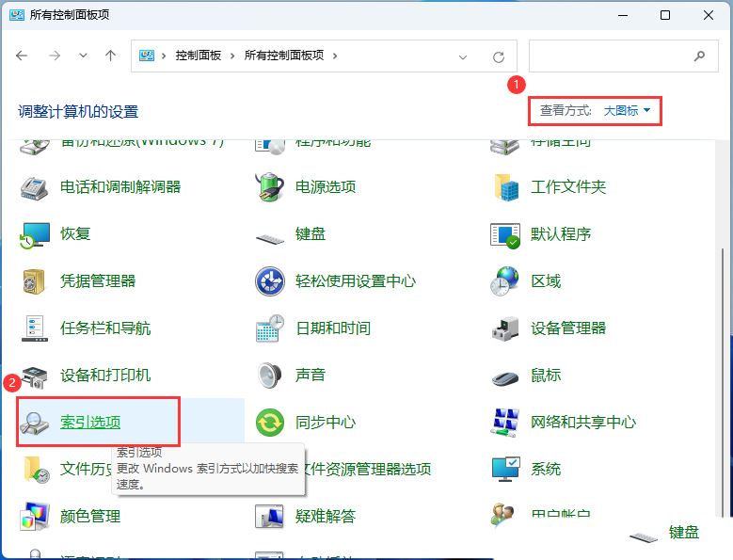
Task: Click the 控制面板 breadcrumb segment
Action: tap(199, 56)
